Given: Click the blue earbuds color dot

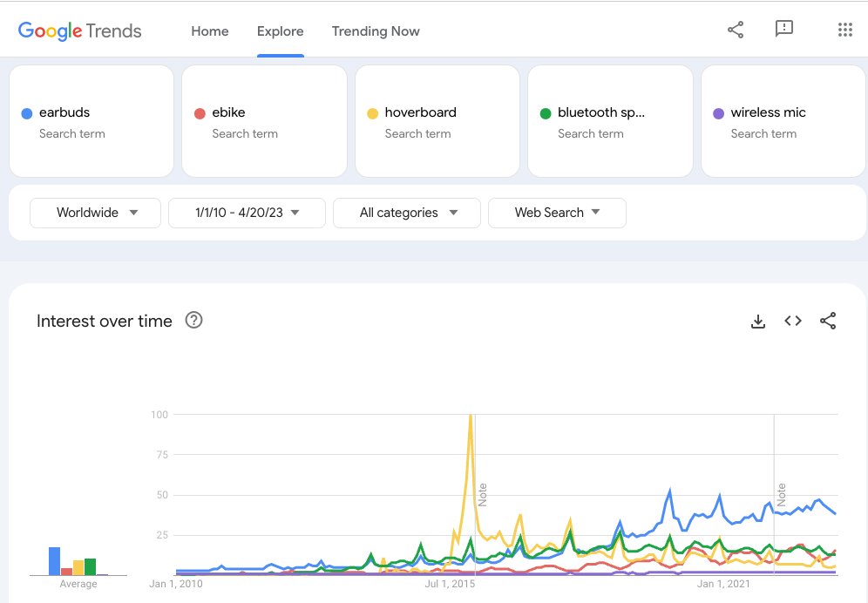Looking at the screenshot, I should (x=26, y=113).
